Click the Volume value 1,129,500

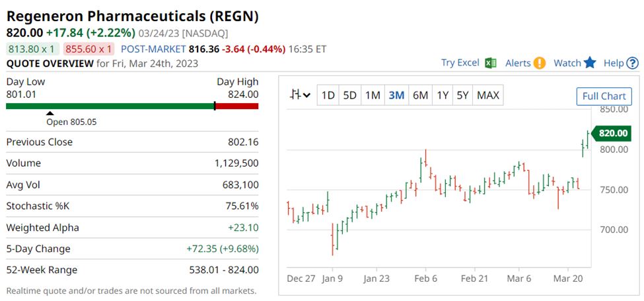236,163
